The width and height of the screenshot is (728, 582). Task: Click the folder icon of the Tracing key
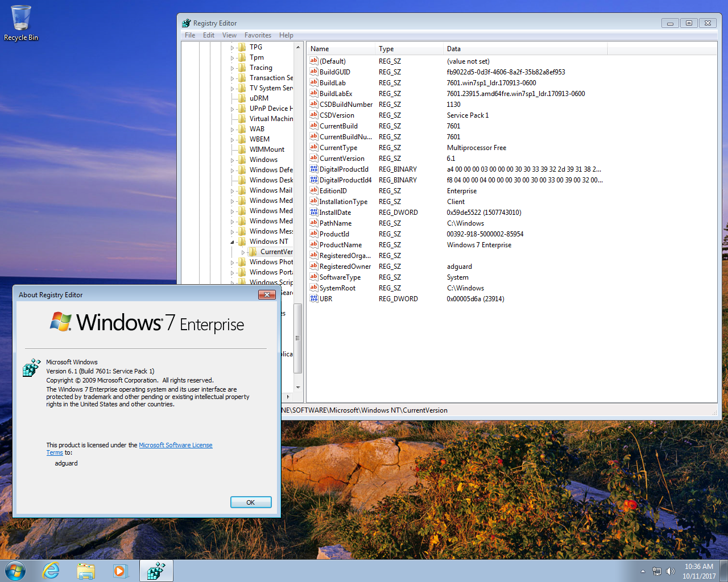[x=242, y=68]
